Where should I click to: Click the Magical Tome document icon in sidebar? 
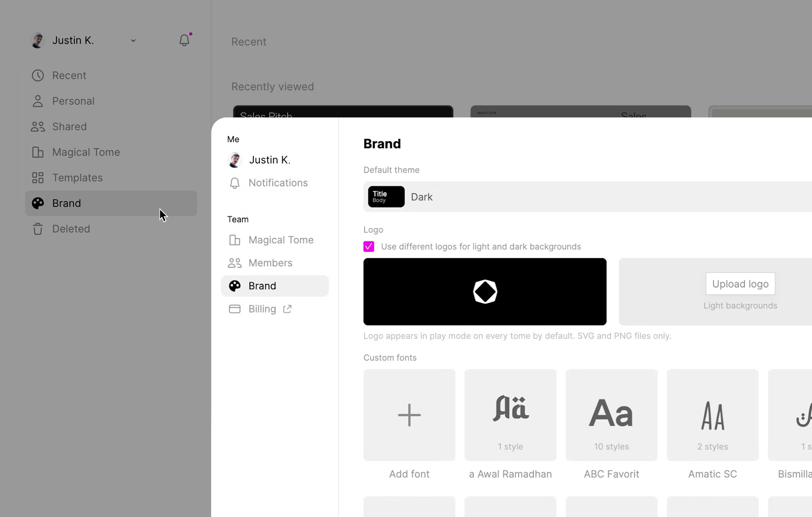tap(37, 152)
